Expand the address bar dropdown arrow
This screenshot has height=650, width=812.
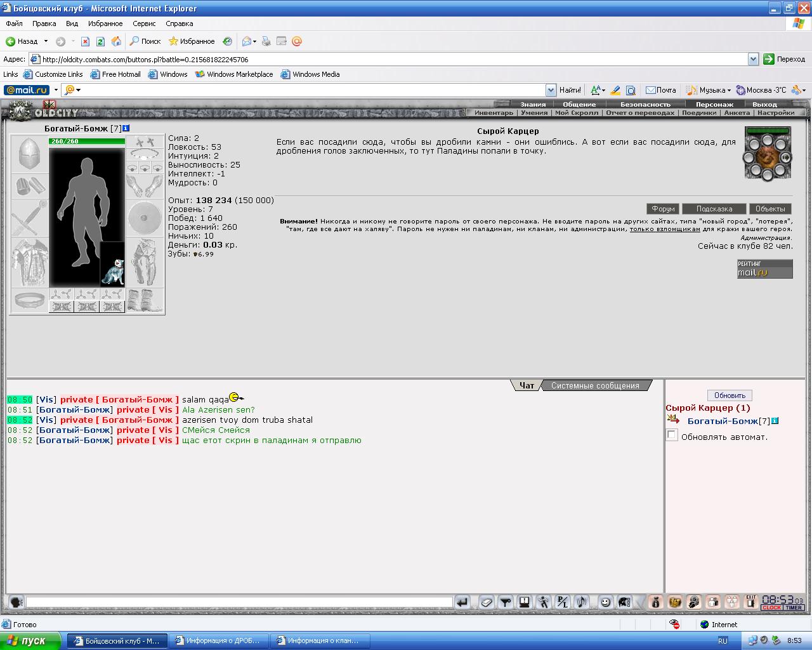coord(753,59)
